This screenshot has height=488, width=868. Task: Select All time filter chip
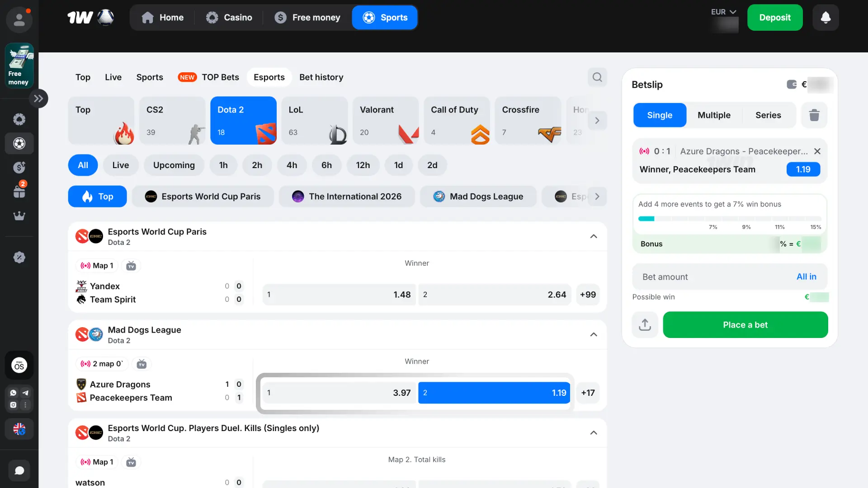[x=83, y=165]
